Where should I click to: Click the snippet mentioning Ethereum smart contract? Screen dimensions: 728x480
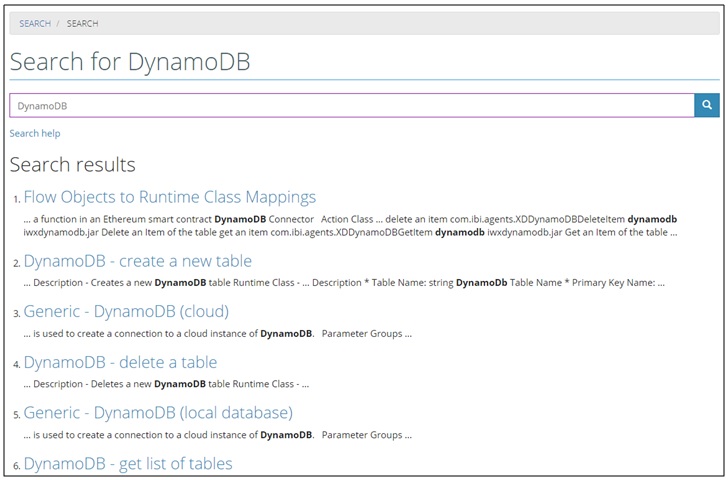[351, 226]
